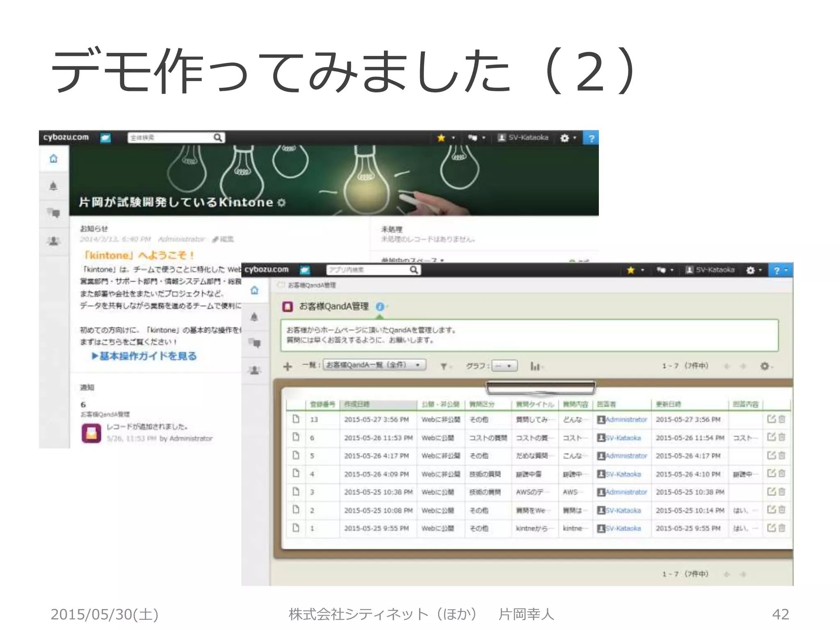Click cybozu.com logo in front window
Image resolution: width=840 pixels, height=630 pixels.
[267, 269]
